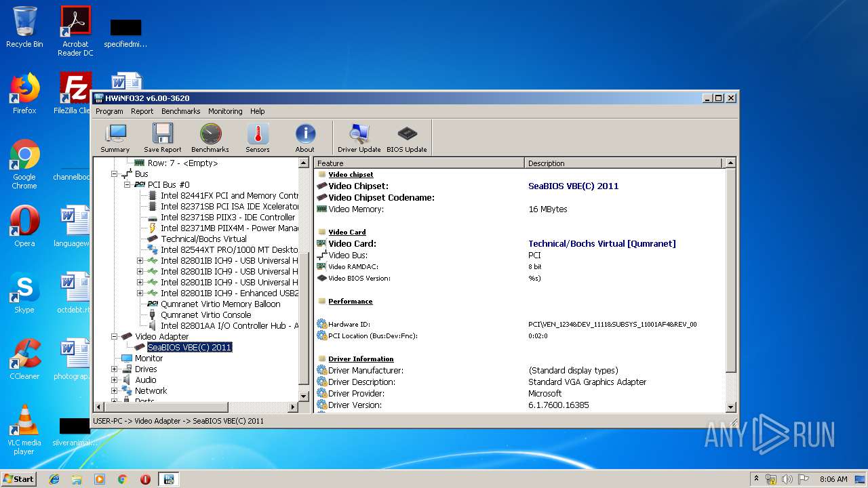The height and width of the screenshot is (488, 868).
Task: Open Acrobat Reader DC desktop shortcut
Action: point(75,31)
